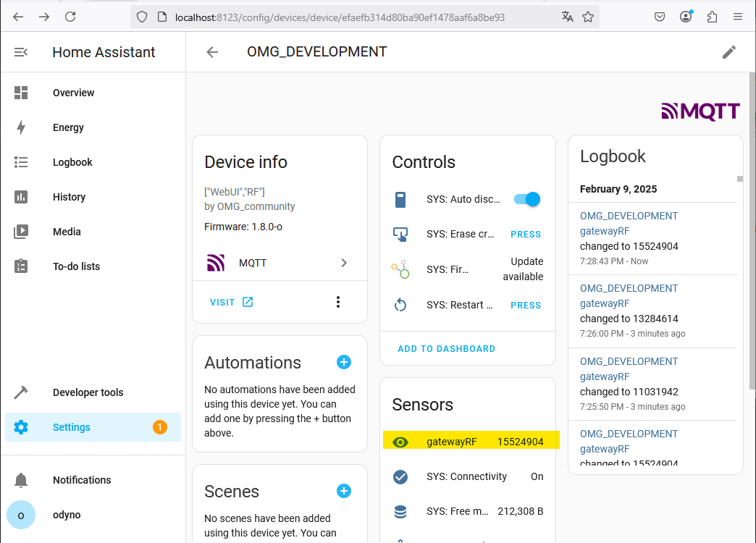Add scene with the plus icon

[x=344, y=491]
